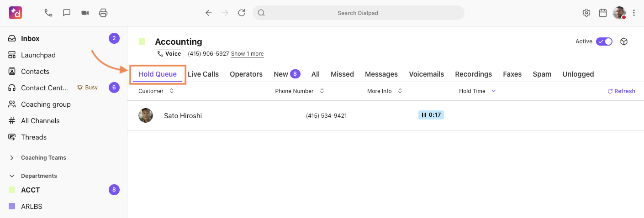Reload the page with the refresh arrow icon
This screenshot has height=218, width=644.
tap(242, 13)
